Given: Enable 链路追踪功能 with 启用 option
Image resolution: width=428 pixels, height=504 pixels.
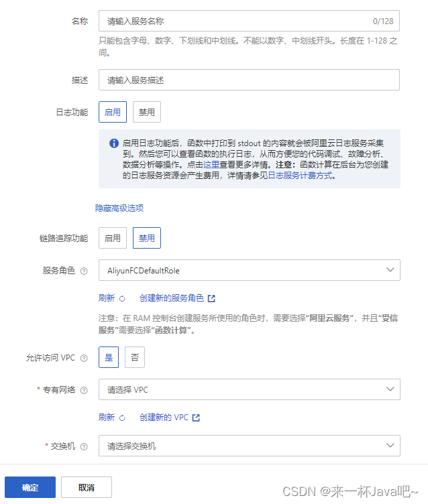Looking at the screenshot, I should [x=113, y=238].
